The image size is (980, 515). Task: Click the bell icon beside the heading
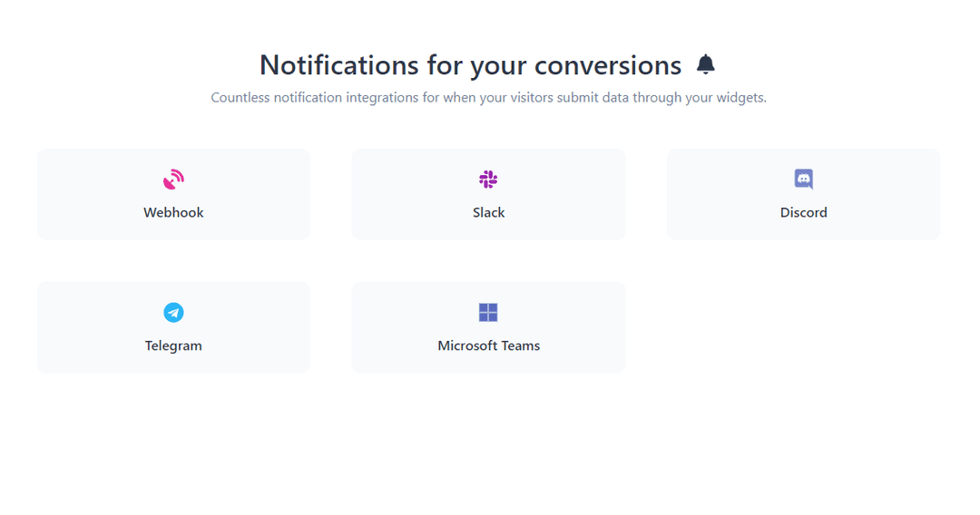706,64
